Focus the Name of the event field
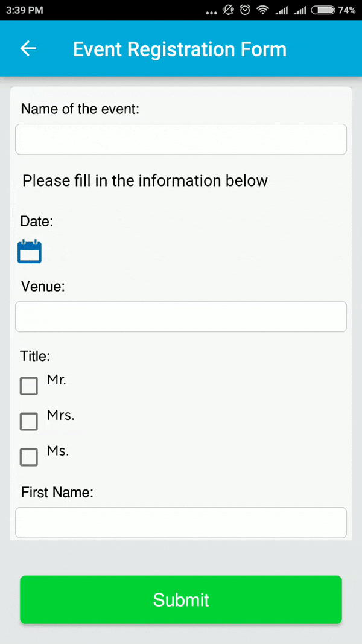This screenshot has width=362, height=644. [181, 139]
